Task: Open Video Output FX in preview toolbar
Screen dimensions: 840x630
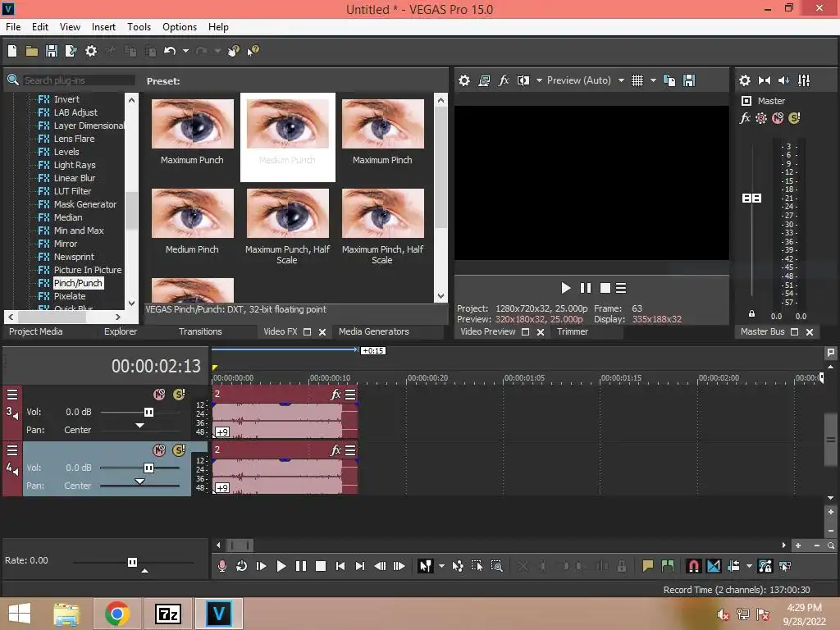Action: (504, 80)
